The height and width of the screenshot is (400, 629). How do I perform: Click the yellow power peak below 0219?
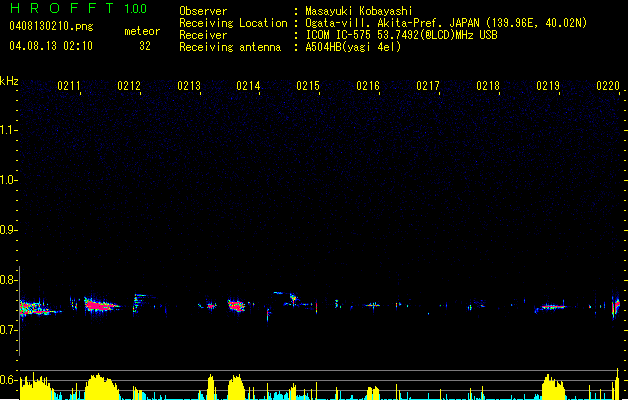[553, 388]
